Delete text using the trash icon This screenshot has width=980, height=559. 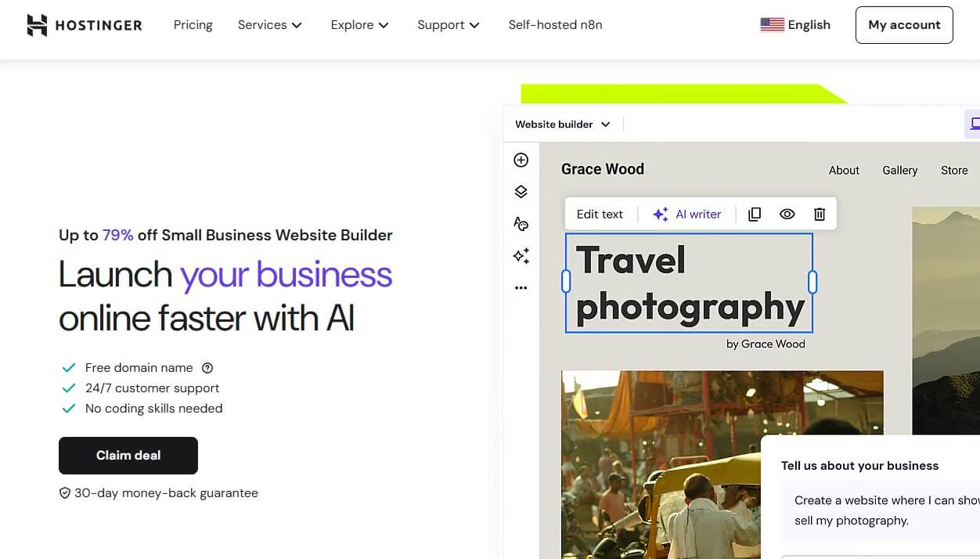820,215
